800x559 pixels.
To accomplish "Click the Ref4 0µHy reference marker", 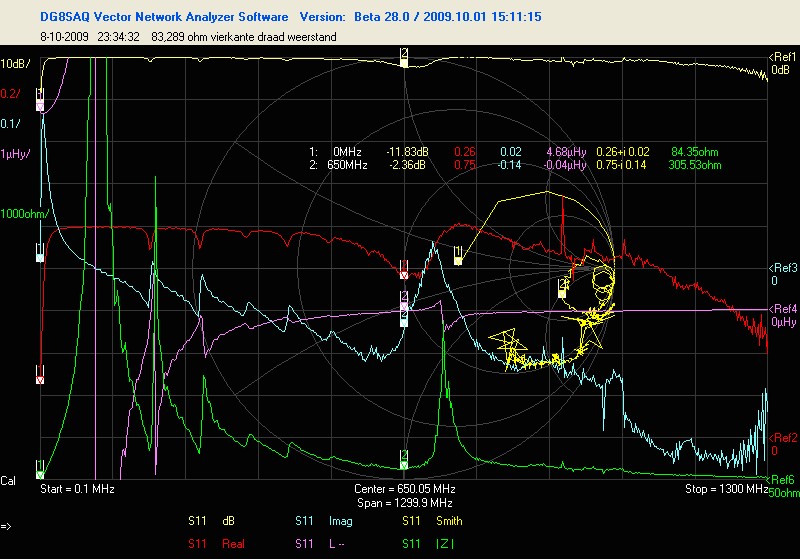I will 782,315.
